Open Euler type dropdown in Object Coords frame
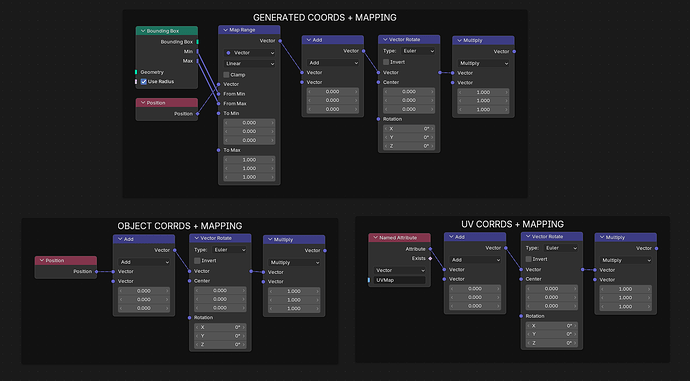690x381 pixels. [229, 250]
